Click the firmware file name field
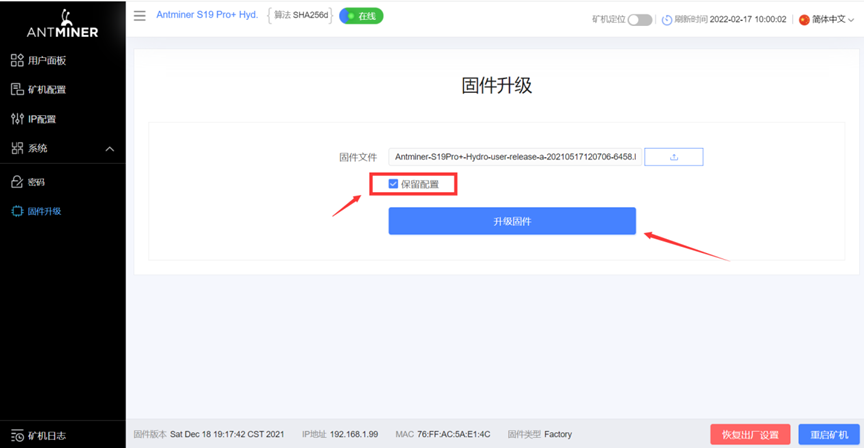 click(515, 157)
